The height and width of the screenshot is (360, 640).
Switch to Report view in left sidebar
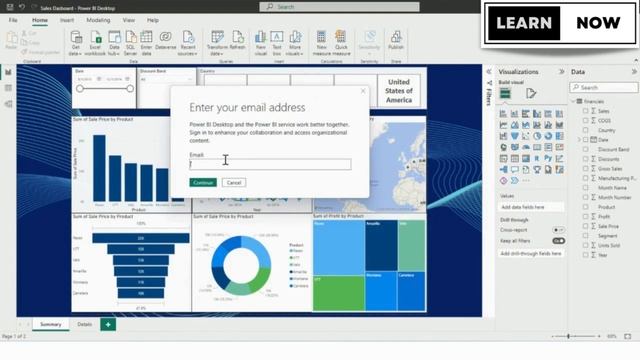pyautogui.click(x=8, y=73)
